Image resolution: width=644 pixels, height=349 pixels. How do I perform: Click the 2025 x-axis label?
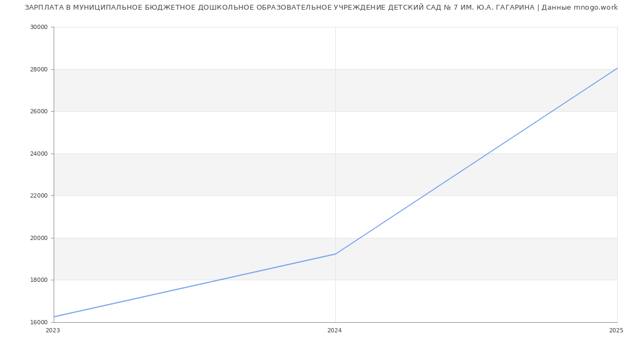coord(616,331)
